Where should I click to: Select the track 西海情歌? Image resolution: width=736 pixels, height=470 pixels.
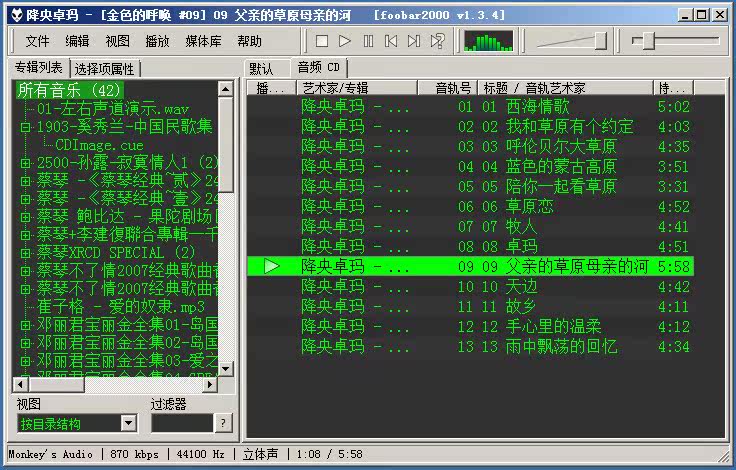470,107
